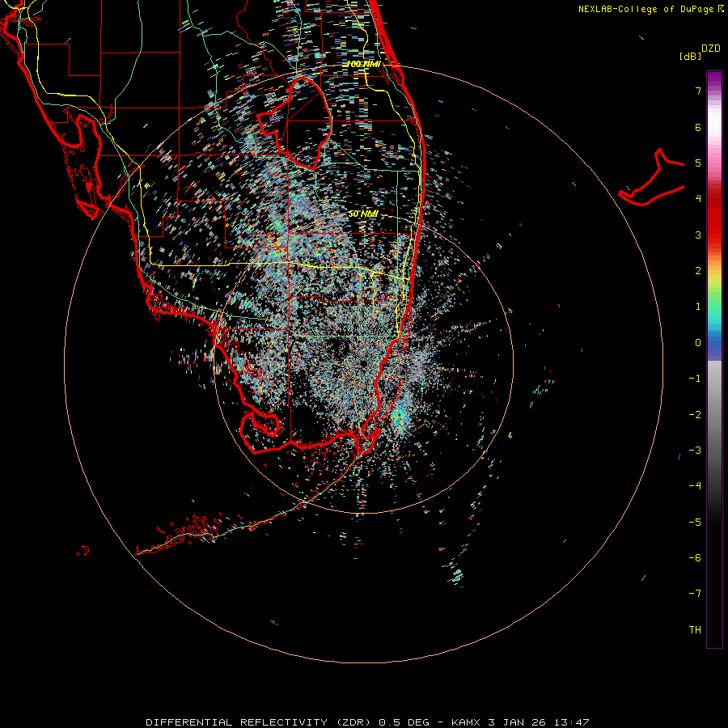
Task: Click the KAMX station identifier in the caption
Action: point(467,722)
